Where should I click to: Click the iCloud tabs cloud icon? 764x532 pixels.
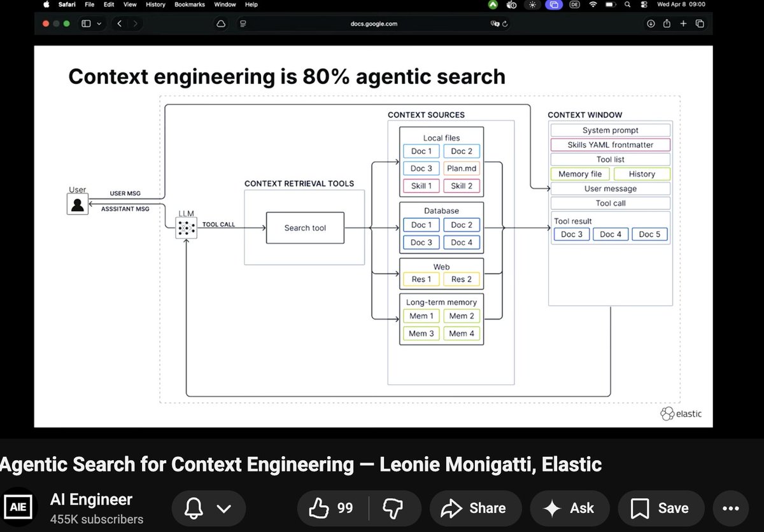coord(221,24)
